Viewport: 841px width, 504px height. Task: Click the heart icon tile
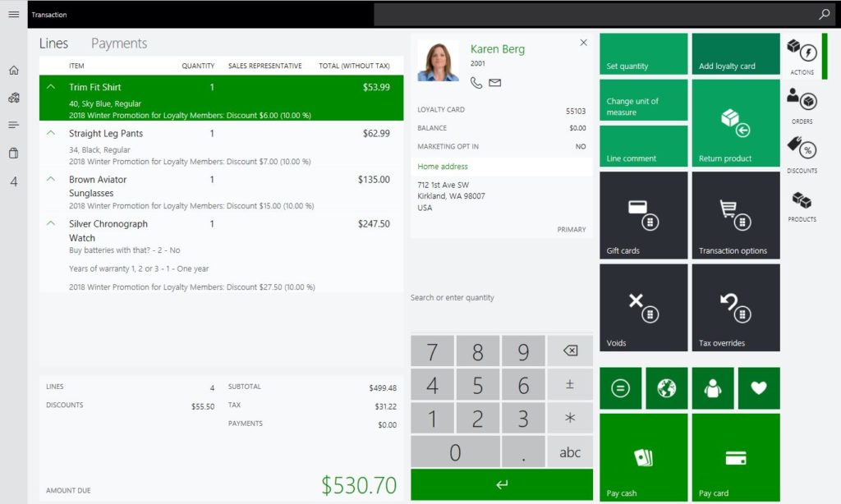pyautogui.click(x=759, y=388)
